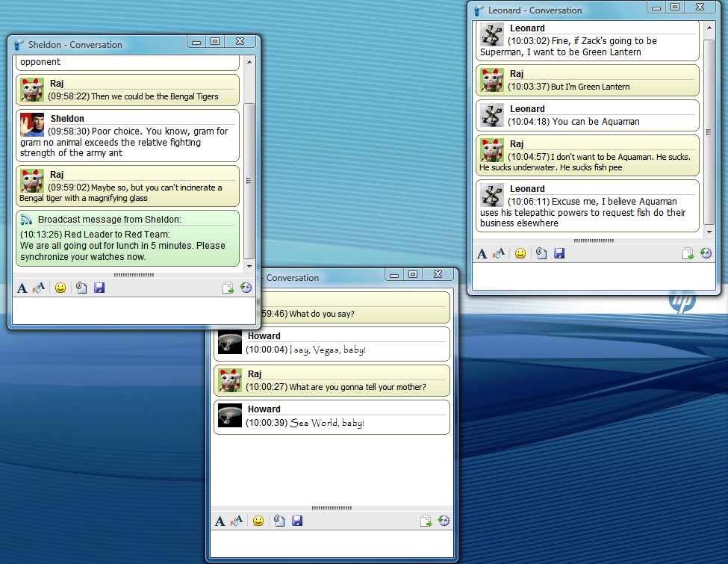Send a file from Sheldon's conversation toolbar
Screen dimensions: 728x564
coord(228,287)
